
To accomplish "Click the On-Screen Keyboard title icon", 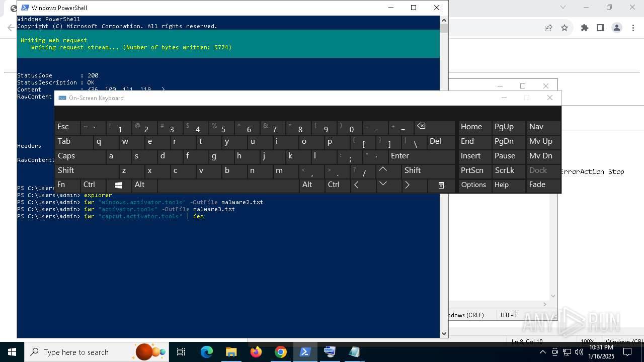I will coord(62,98).
